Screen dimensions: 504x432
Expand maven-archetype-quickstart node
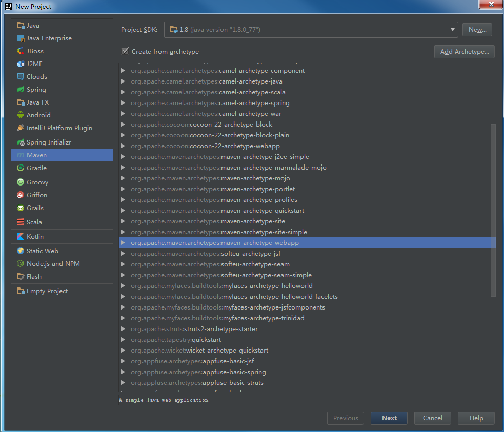(123, 211)
